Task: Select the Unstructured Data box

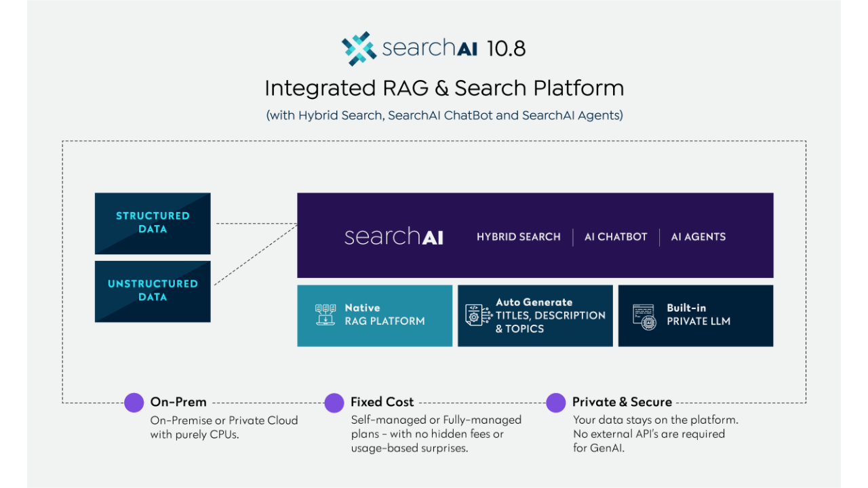Action: pos(153,291)
